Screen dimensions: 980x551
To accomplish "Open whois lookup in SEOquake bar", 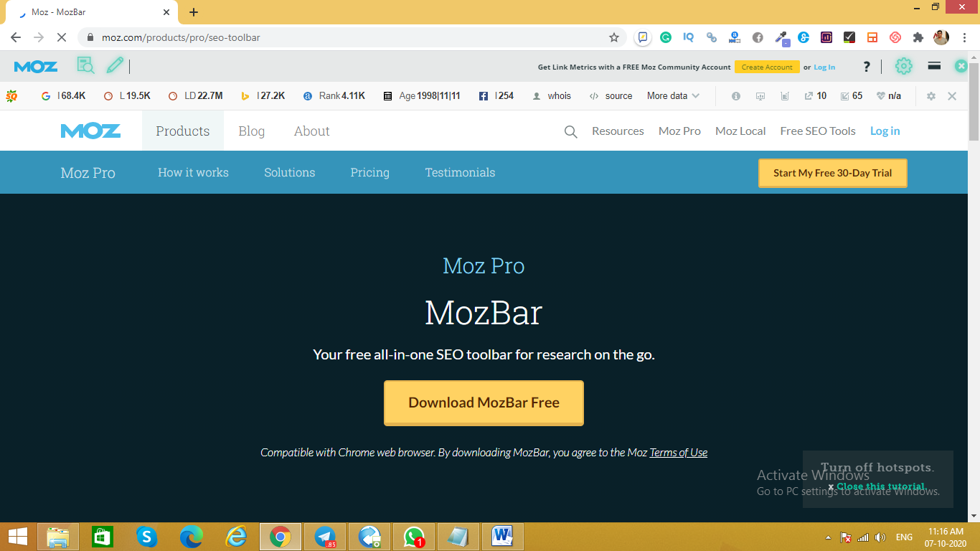I will click(x=552, y=95).
